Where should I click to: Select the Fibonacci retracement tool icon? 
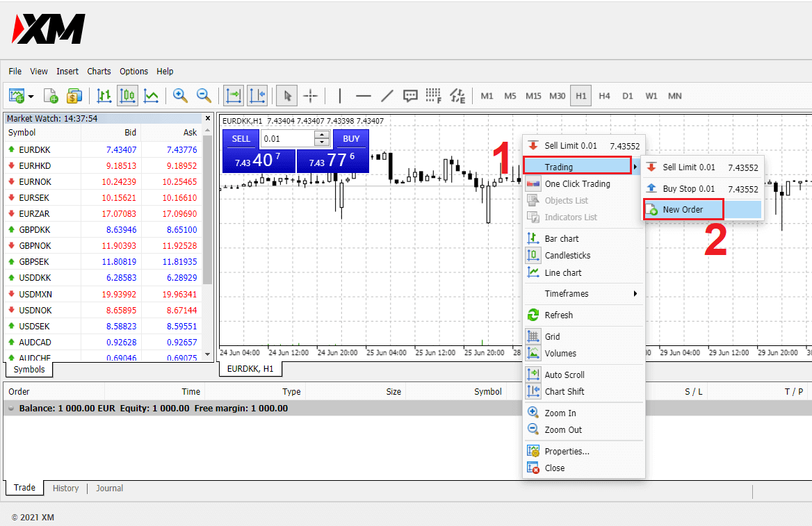click(433, 96)
